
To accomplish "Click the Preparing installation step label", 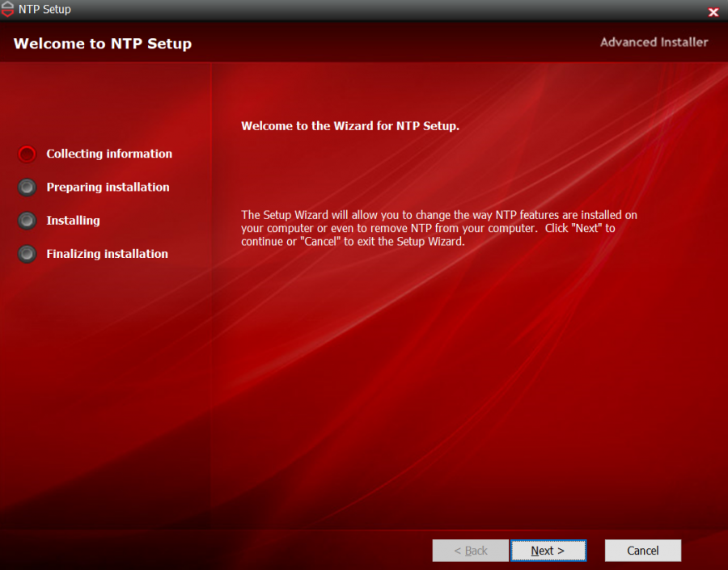I will [x=108, y=187].
